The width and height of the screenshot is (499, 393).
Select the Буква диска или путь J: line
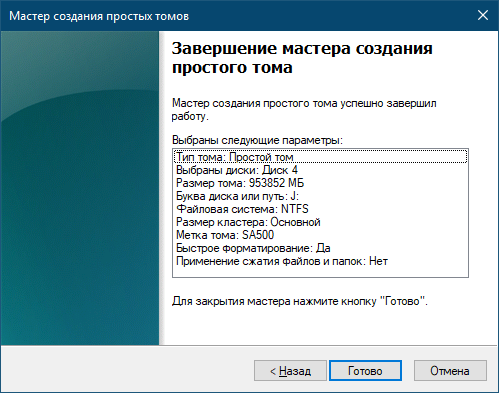pos(320,196)
